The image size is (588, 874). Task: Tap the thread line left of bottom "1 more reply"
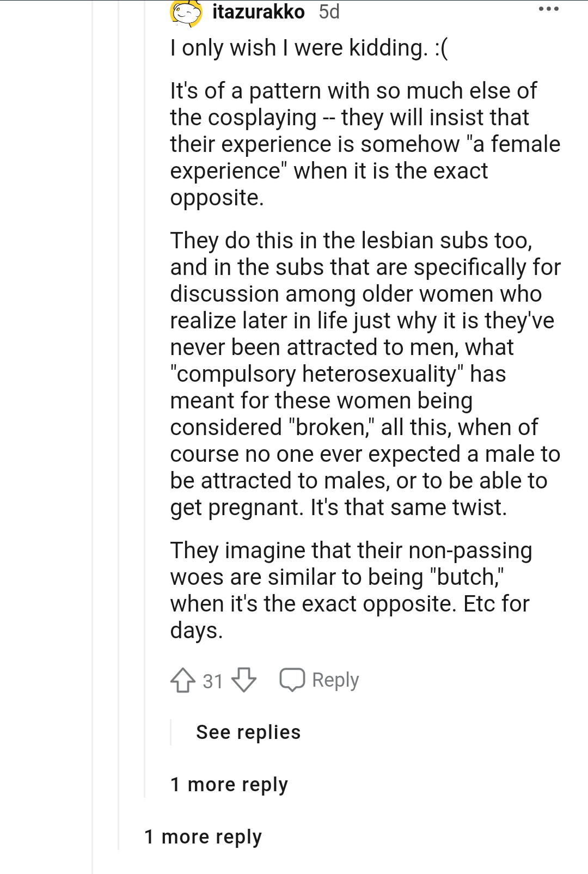pos(119,837)
